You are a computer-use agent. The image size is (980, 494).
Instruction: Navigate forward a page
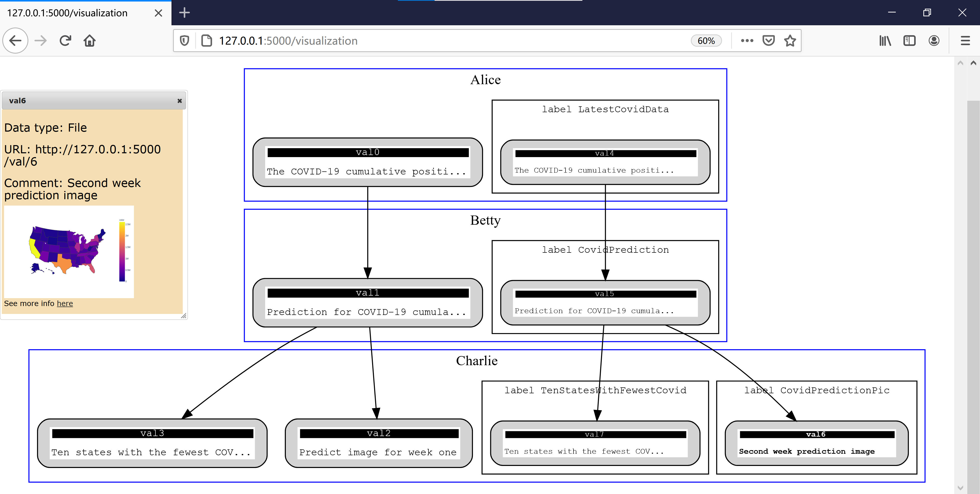(x=40, y=40)
